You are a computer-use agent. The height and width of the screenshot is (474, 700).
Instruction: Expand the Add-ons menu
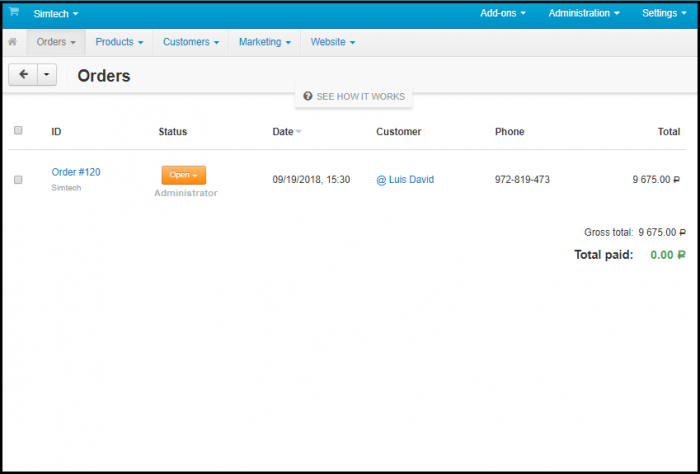point(503,13)
